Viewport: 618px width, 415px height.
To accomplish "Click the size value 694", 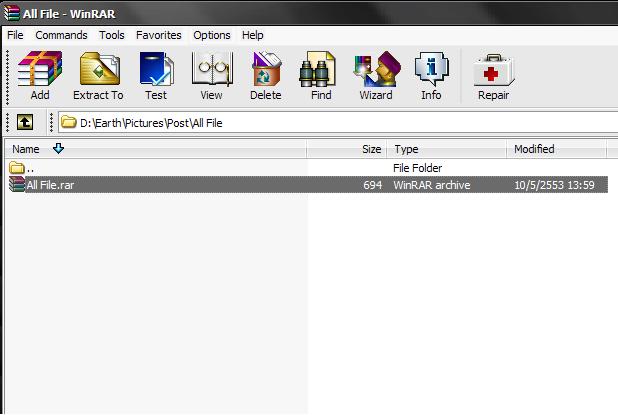I will click(x=372, y=185).
